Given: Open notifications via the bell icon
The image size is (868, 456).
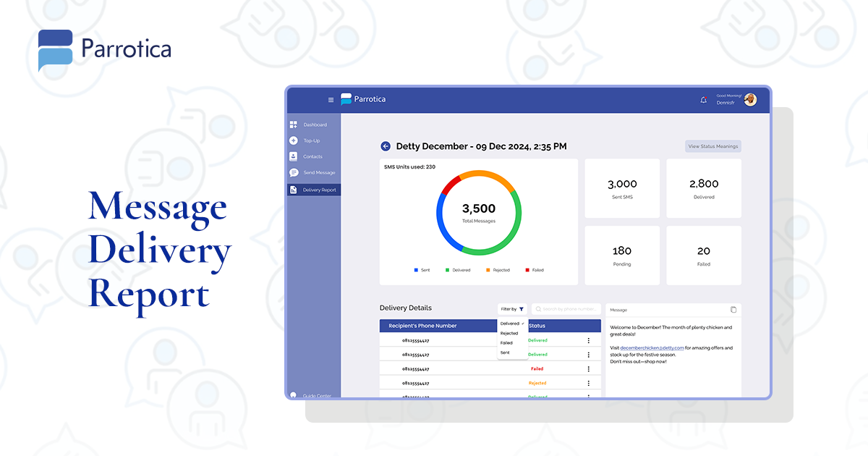Looking at the screenshot, I should pos(704,100).
